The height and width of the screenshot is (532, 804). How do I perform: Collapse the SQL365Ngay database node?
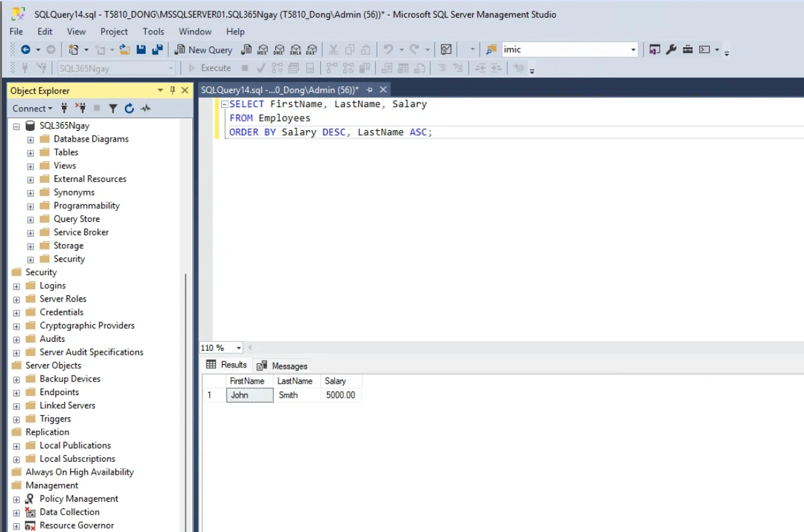[x=16, y=126]
